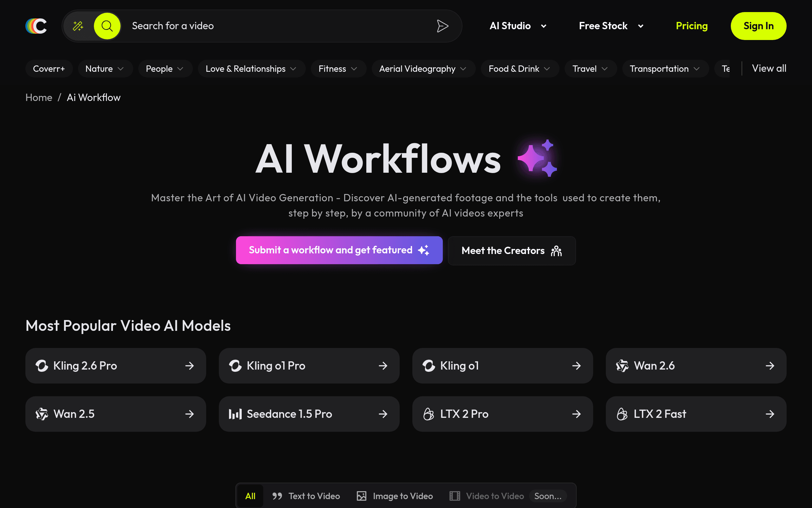Click the Kling o1 logo icon
This screenshot has height=508, width=812.
click(x=429, y=365)
